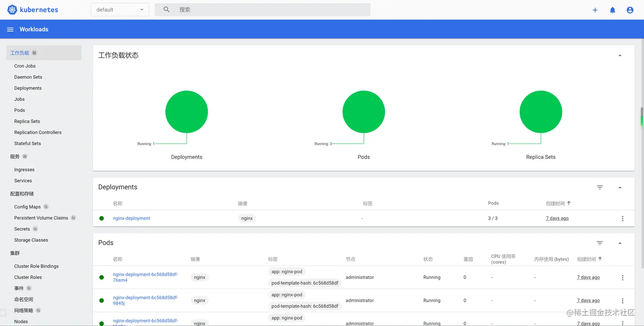Click the Pods green status circle
Screen dimensions: 644x326
364,112
